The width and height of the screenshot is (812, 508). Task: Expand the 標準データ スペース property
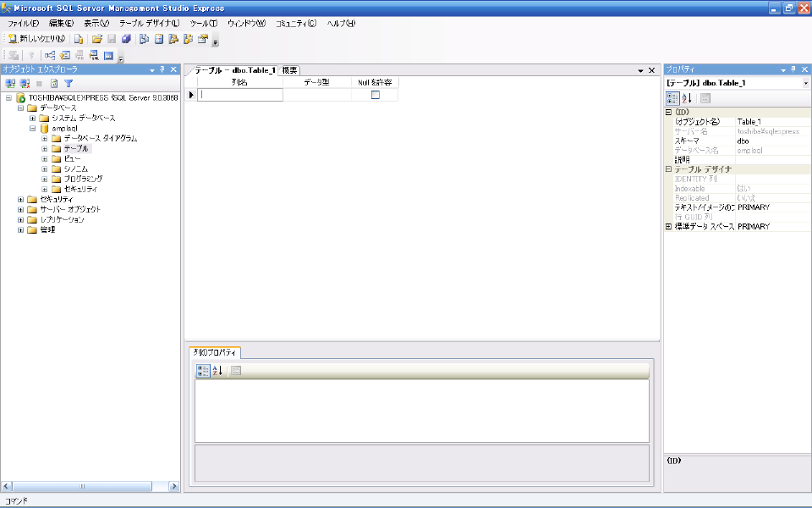click(x=668, y=227)
